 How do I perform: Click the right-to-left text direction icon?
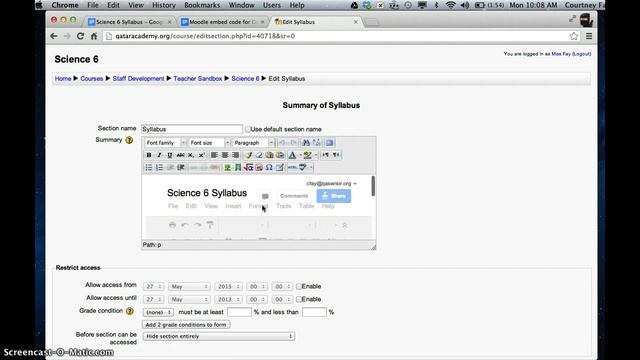point(336,155)
